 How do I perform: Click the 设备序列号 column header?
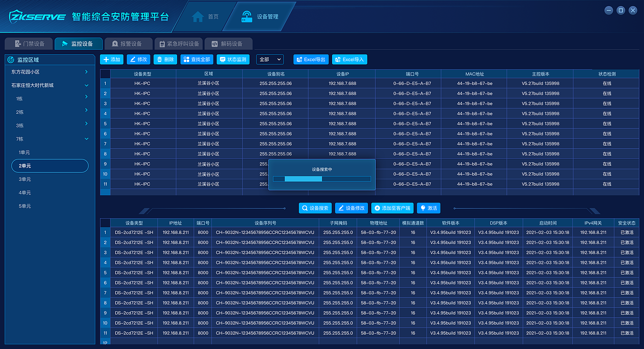pos(265,223)
